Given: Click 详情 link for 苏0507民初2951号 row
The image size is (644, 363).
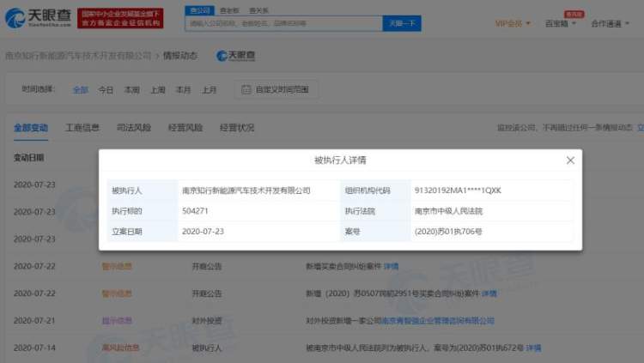Looking at the screenshot, I should 489,293.
